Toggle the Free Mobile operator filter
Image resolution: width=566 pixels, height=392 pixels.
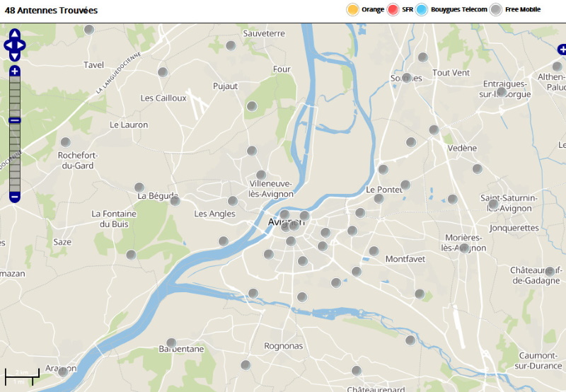(x=497, y=10)
